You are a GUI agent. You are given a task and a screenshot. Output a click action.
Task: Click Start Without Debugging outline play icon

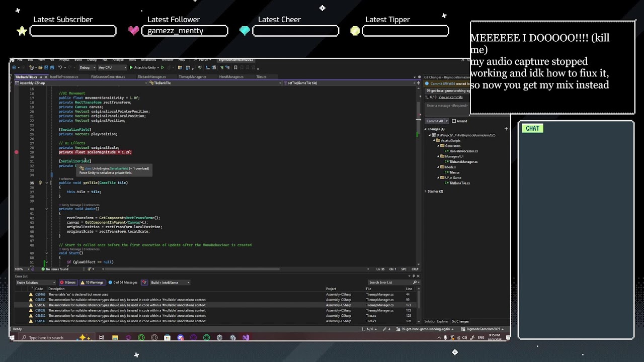[163, 67]
